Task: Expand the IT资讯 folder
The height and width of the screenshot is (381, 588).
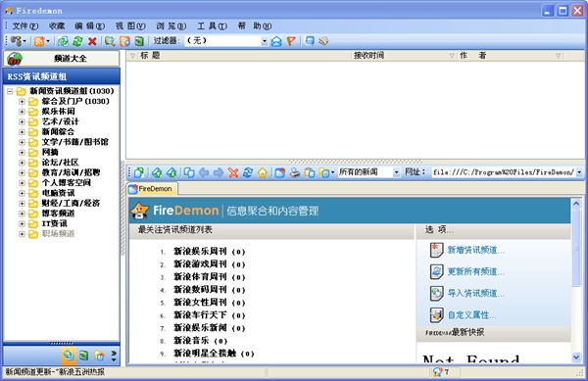Action: pyautogui.click(x=22, y=223)
